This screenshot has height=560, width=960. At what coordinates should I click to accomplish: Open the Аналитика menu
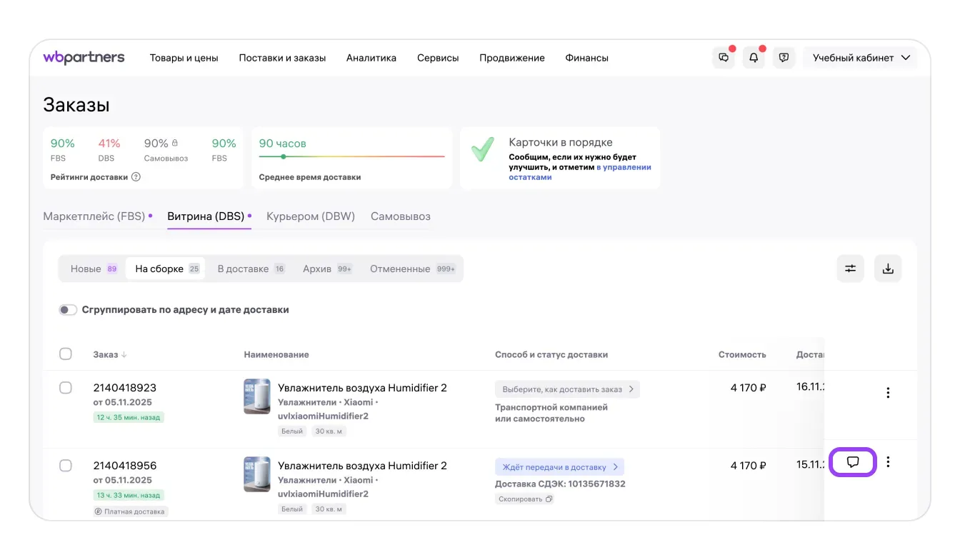click(x=371, y=58)
